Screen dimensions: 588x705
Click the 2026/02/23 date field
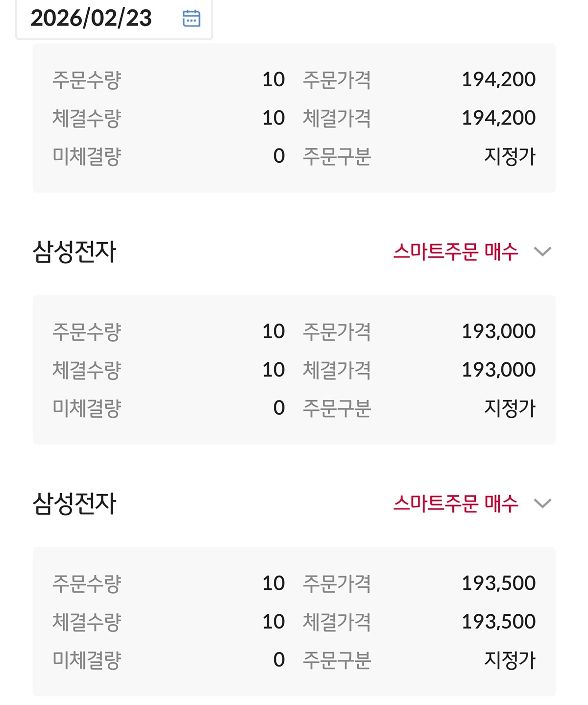tap(92, 19)
